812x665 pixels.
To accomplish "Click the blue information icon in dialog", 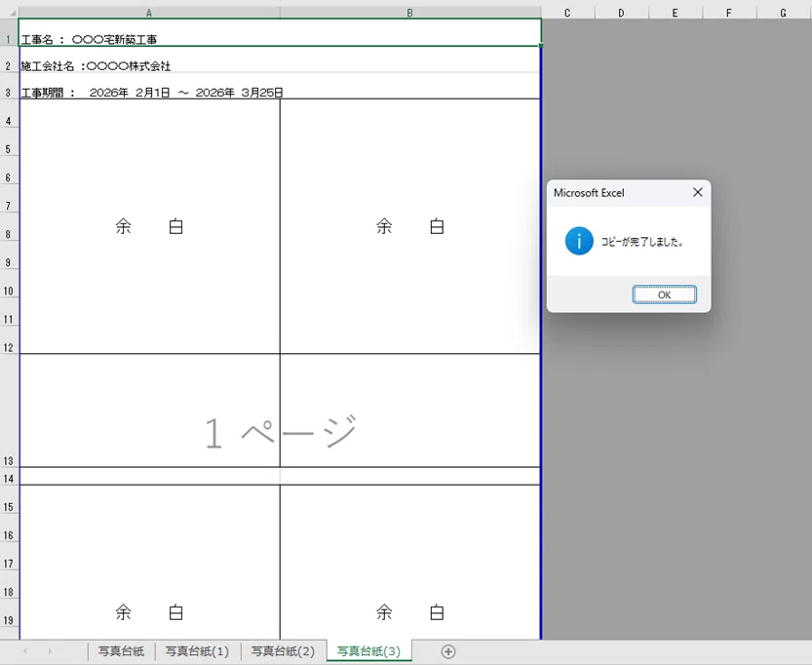I will [x=579, y=241].
